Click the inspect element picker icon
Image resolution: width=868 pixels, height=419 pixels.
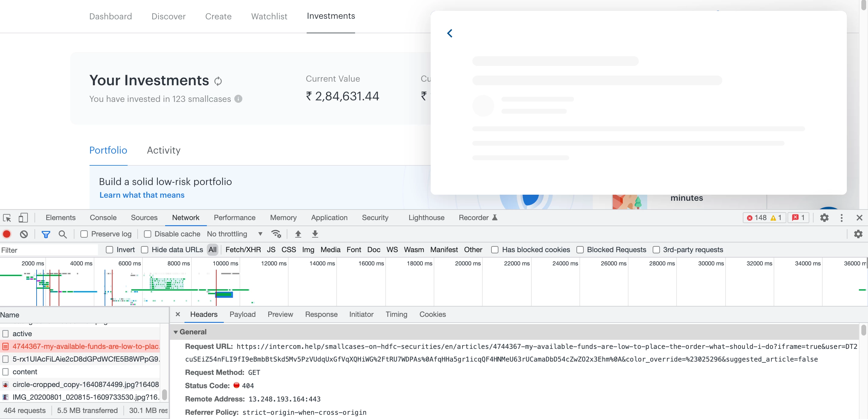point(7,218)
